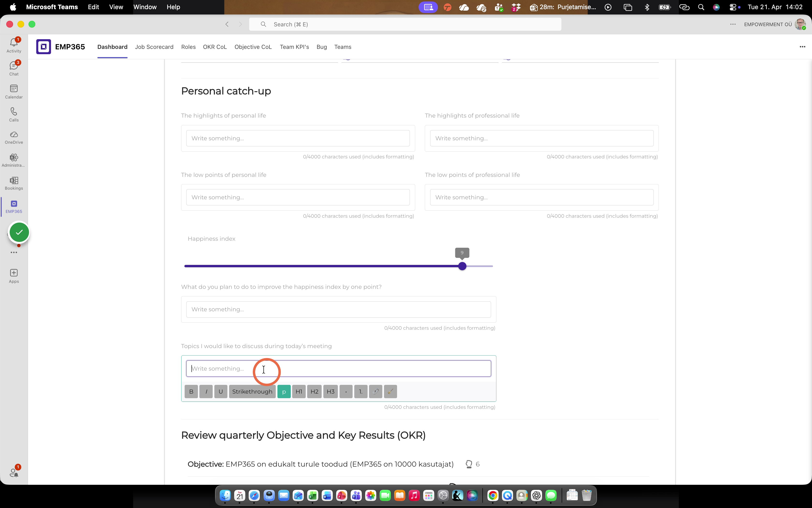Toggle italic formatting I button
The width and height of the screenshot is (812, 508).
pyautogui.click(x=206, y=391)
